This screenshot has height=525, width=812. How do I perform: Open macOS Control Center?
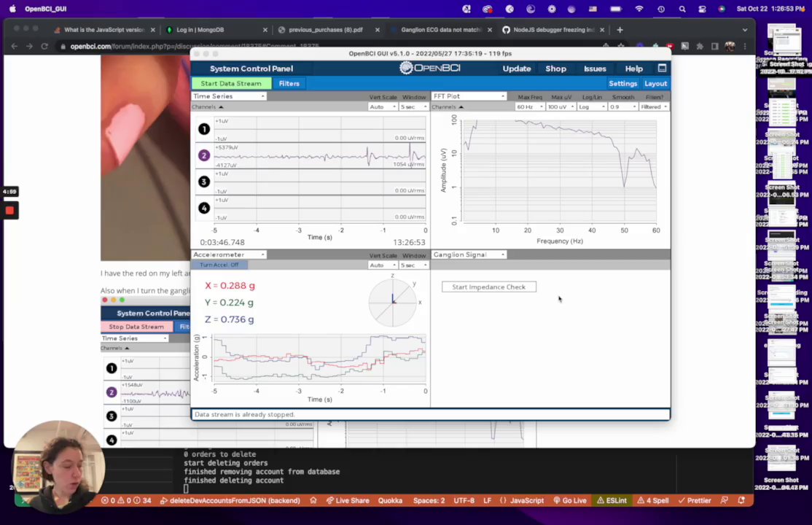point(702,9)
